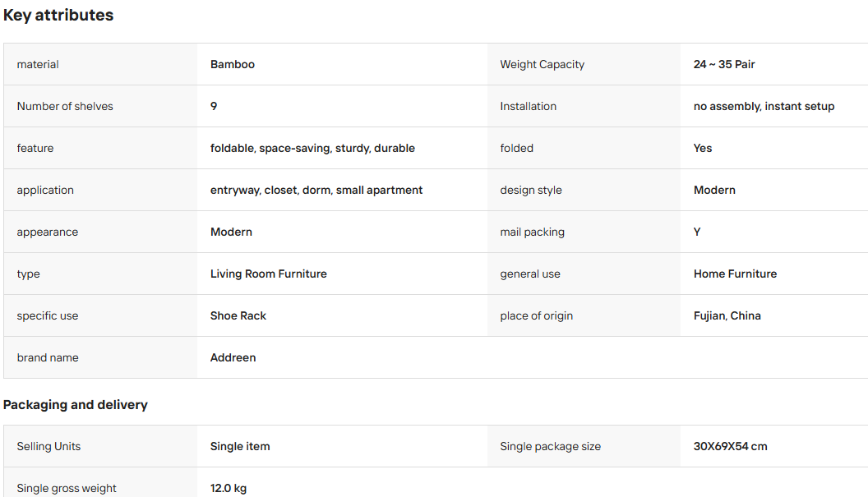Select the Single item value
Viewport: 868px width, 497px height.
[x=240, y=447]
